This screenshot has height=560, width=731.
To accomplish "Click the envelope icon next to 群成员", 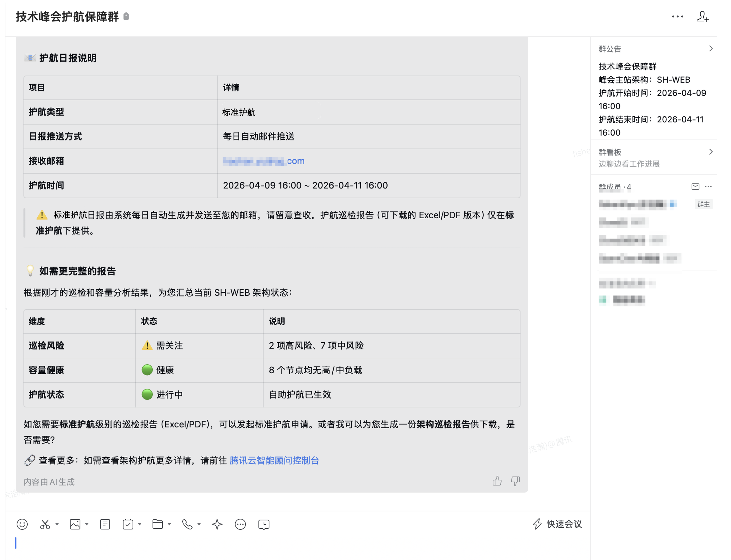I will pos(695,187).
